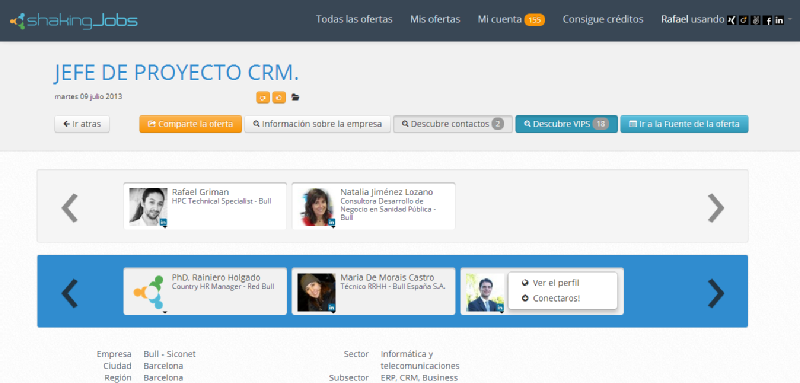800x383 pixels.
Task: Click the 'martes 09 julio 2013' date
Action: click(88, 96)
